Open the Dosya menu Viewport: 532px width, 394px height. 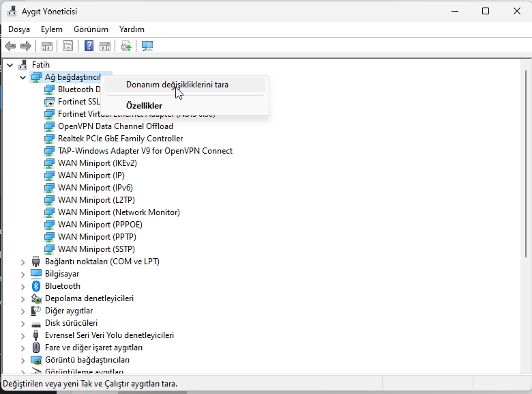[19, 29]
